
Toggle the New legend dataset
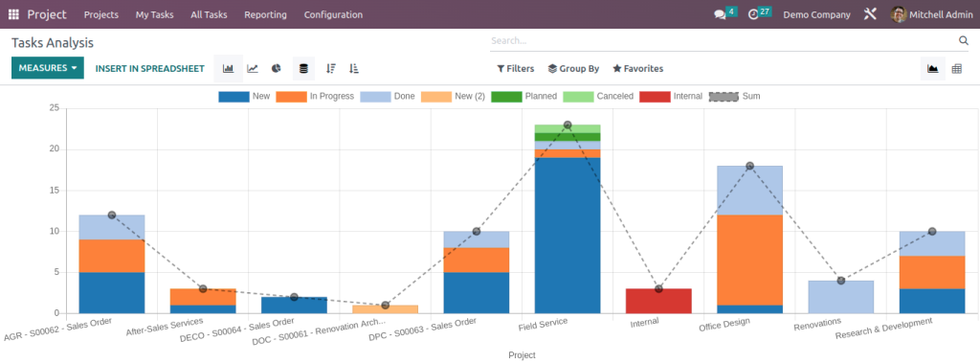pyautogui.click(x=244, y=97)
